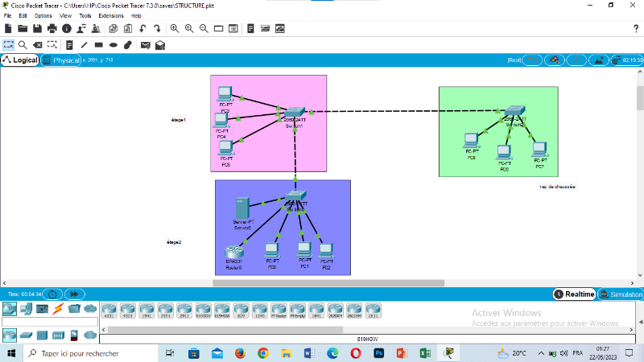Click the New file icon

tap(8, 29)
